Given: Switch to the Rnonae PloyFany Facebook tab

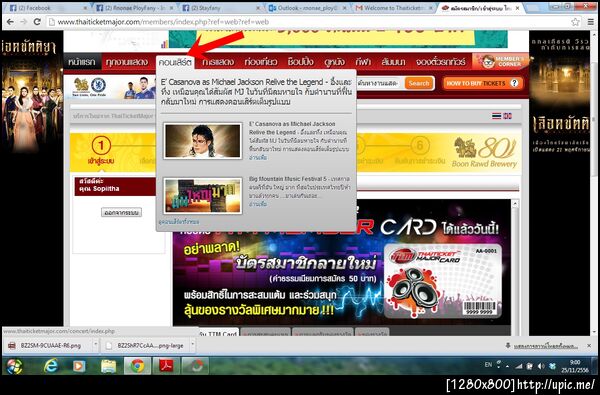Looking at the screenshot, I should click(134, 8).
